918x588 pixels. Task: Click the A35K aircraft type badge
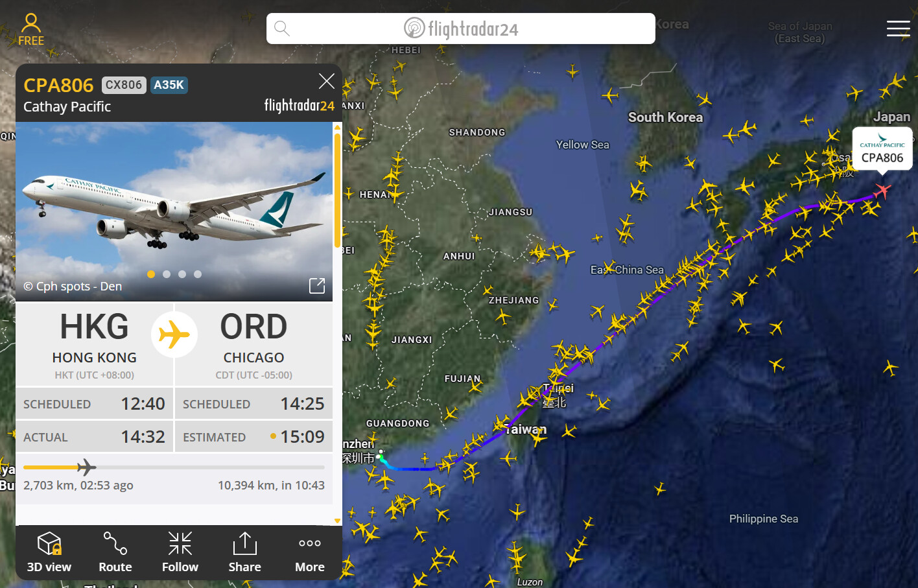coord(169,85)
